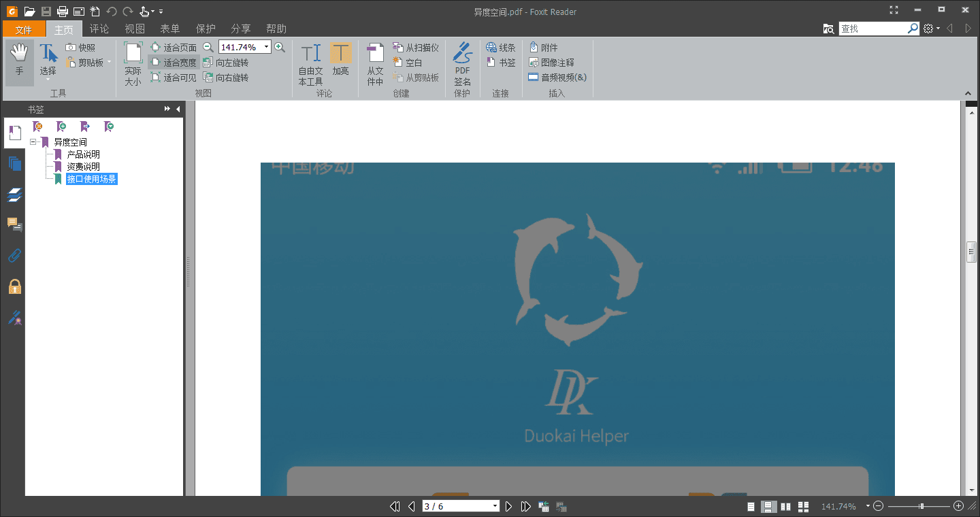Screen dimensions: 980x517
Task: Insert Audio & Video (音频视频)
Action: (x=557, y=78)
